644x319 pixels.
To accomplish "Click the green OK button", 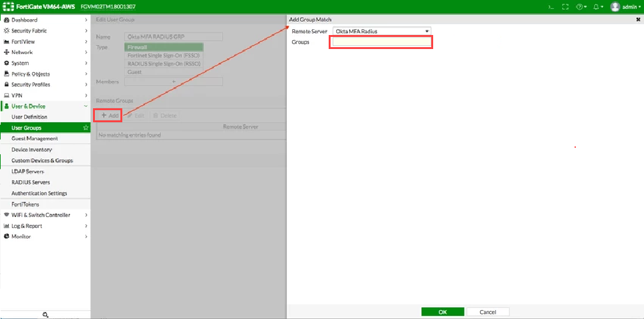I will coord(442,312).
